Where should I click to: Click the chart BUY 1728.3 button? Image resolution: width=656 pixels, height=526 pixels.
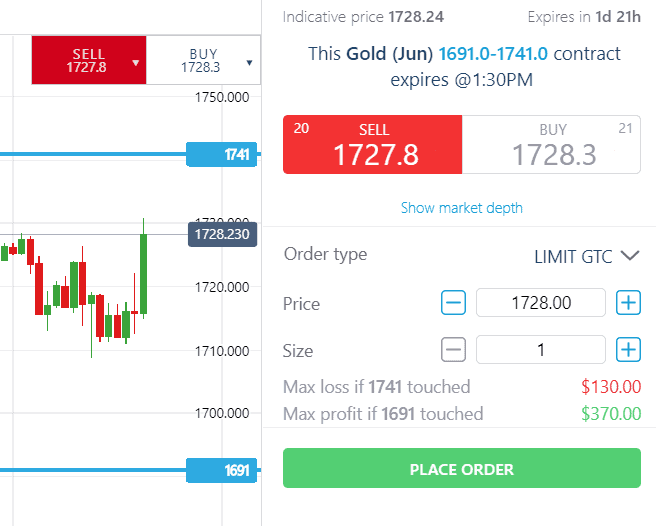point(203,60)
